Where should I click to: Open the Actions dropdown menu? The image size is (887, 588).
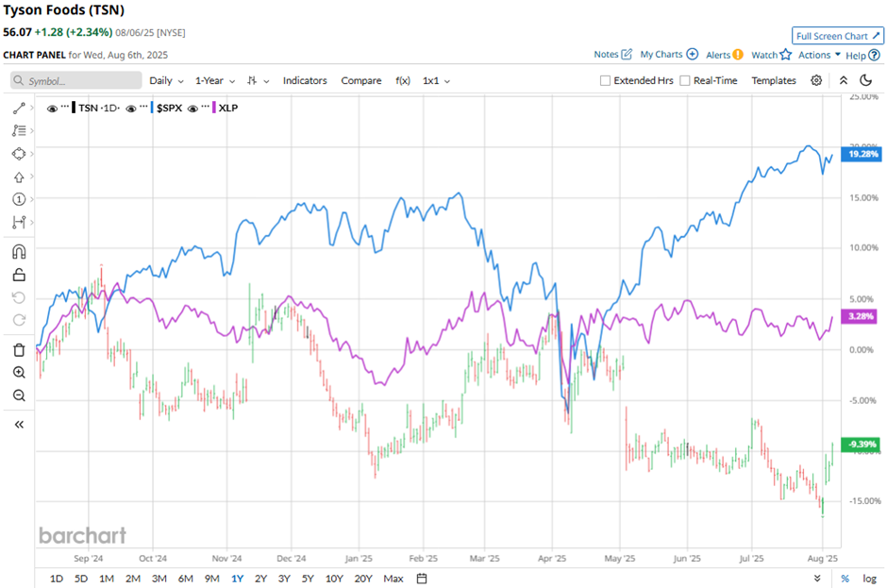click(x=819, y=55)
